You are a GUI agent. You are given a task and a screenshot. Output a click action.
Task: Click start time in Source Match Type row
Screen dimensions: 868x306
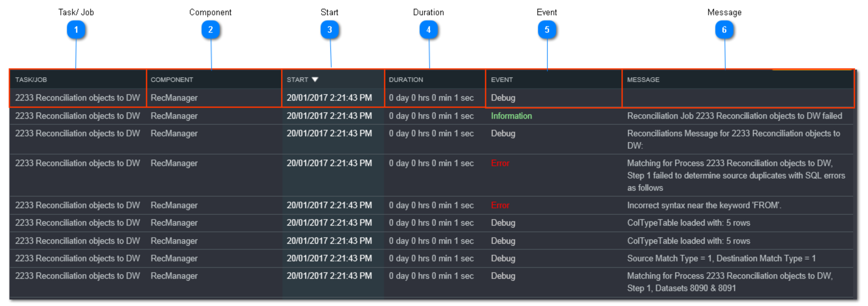(x=329, y=258)
